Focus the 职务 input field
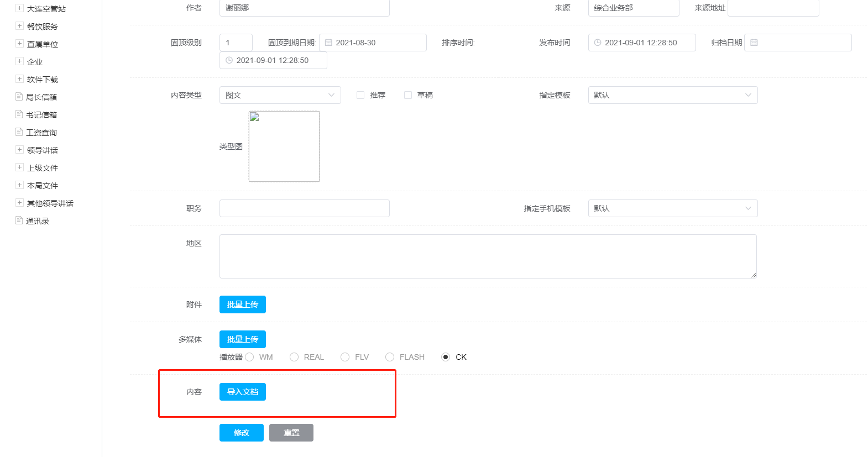868x457 pixels. [x=305, y=208]
